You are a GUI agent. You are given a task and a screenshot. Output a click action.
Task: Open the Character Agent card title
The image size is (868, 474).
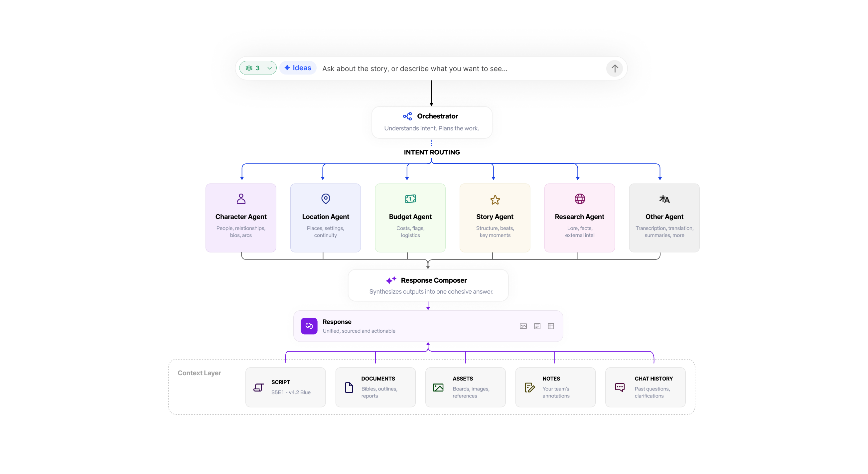[241, 217]
